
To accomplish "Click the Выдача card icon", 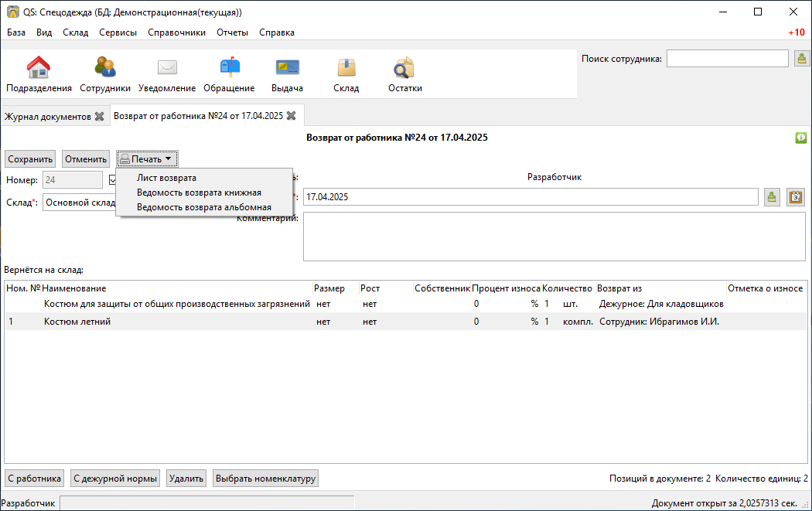I will coord(288,68).
